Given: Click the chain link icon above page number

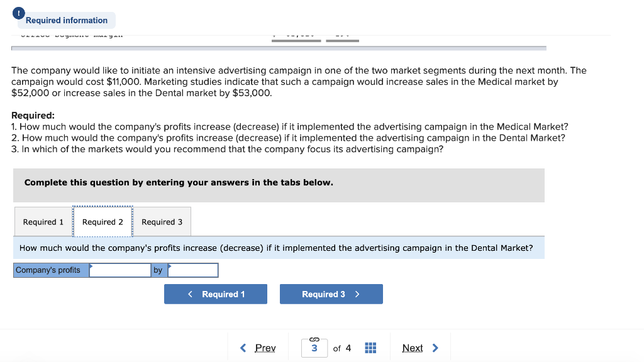Looking at the screenshot, I should 314,339.
